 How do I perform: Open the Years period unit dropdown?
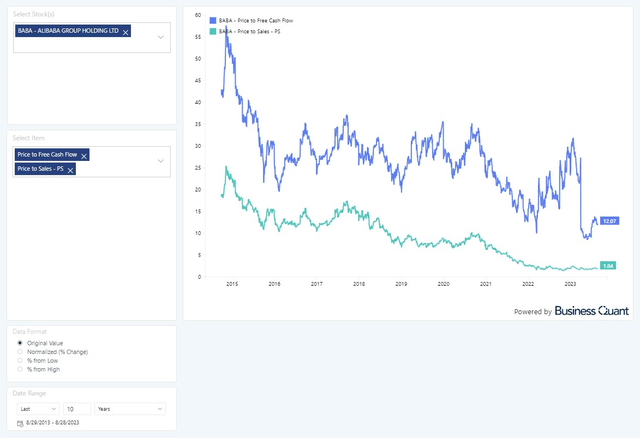coord(130,408)
